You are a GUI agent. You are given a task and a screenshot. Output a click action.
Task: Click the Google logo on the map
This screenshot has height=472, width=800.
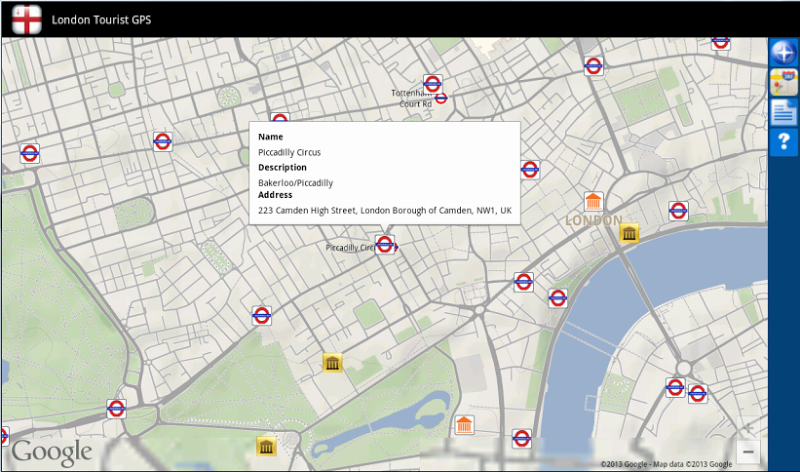coord(52,453)
